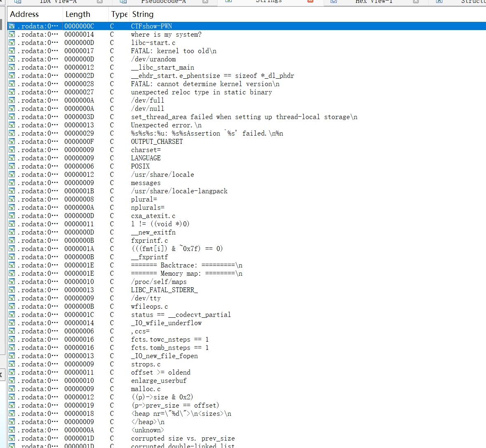Sort strings by the Length column header
This screenshot has height=448, width=486.
tap(77, 14)
